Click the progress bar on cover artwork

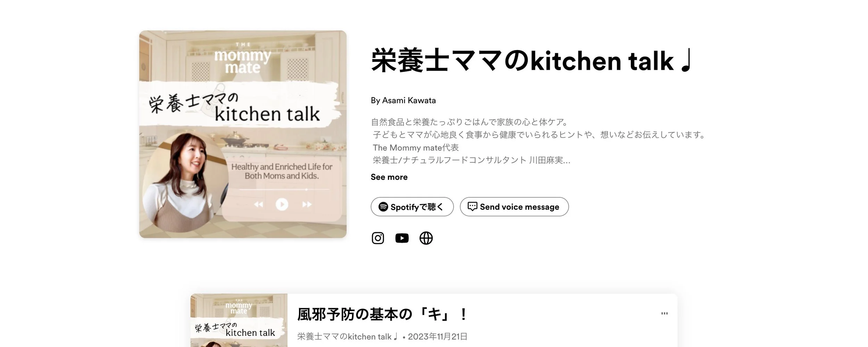(x=284, y=189)
